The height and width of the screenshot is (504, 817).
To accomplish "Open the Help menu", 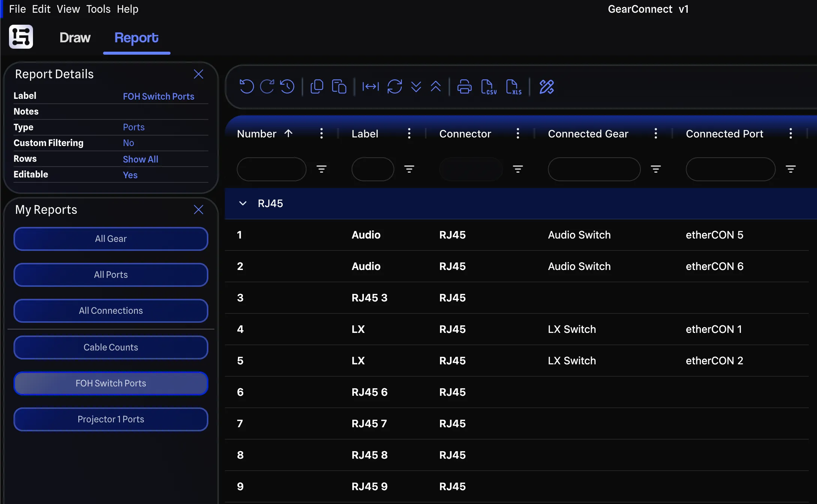I will click(x=127, y=9).
